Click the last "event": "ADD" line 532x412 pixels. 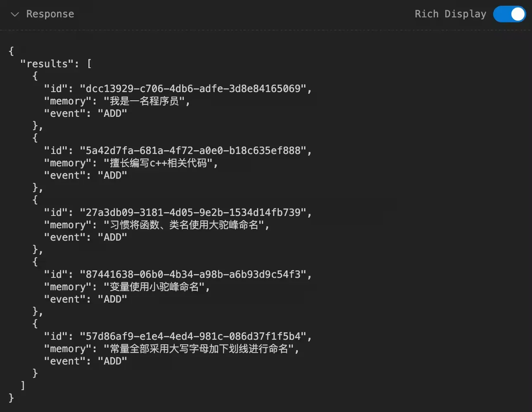[85, 361]
